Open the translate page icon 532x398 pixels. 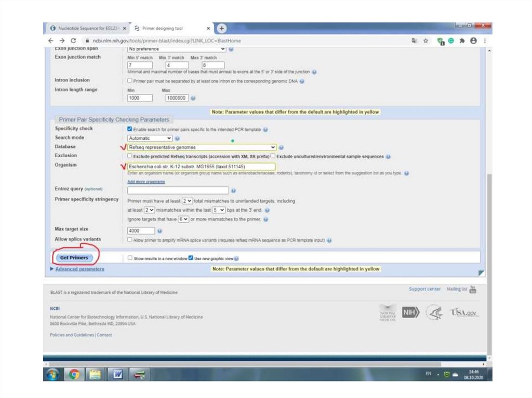(414, 40)
